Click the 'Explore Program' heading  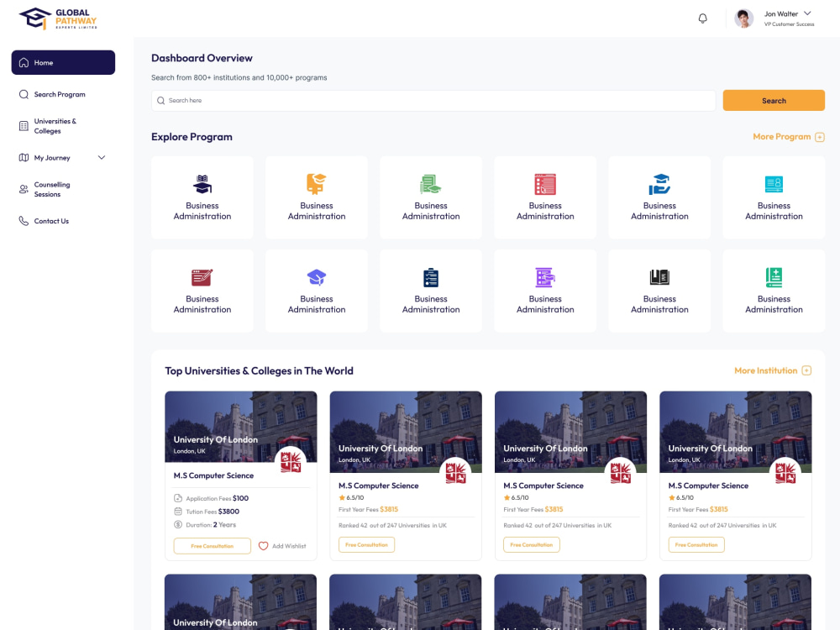click(x=192, y=137)
